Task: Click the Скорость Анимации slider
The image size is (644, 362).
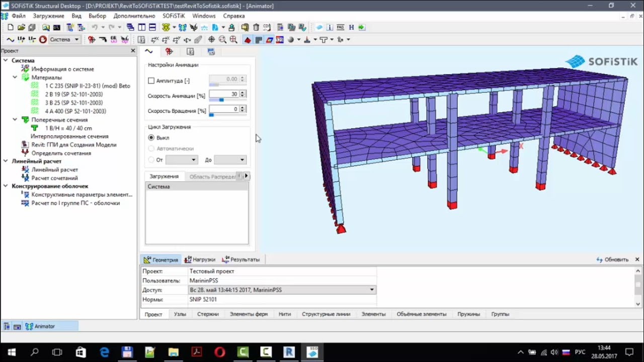Action: tap(227, 100)
